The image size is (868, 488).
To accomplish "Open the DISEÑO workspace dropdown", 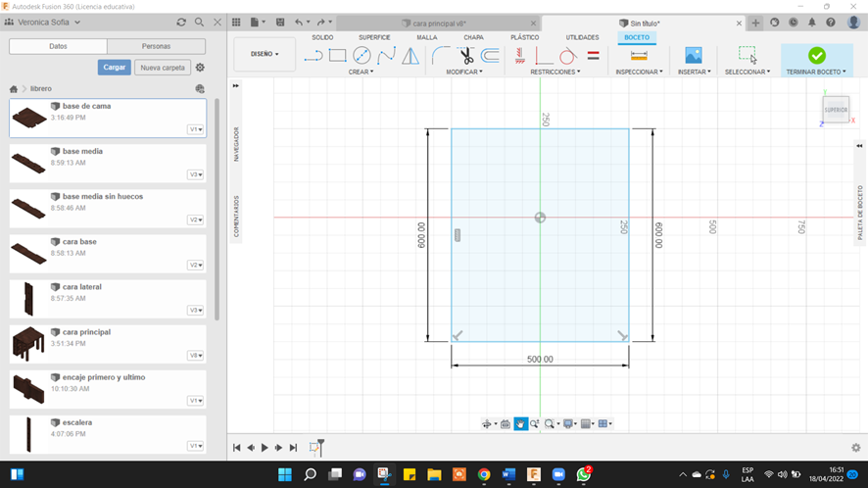I will 265,54.
